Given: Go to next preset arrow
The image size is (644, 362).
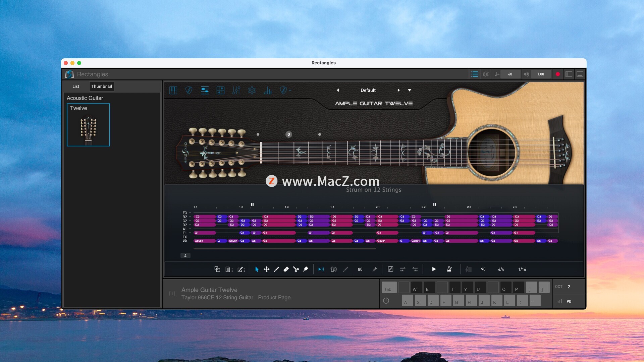Looking at the screenshot, I should (x=398, y=90).
